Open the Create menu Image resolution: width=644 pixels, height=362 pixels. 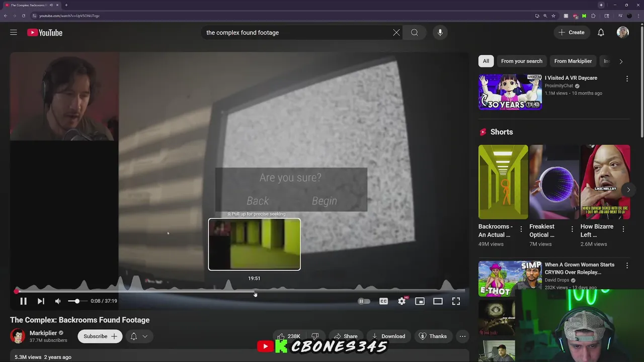(x=572, y=32)
